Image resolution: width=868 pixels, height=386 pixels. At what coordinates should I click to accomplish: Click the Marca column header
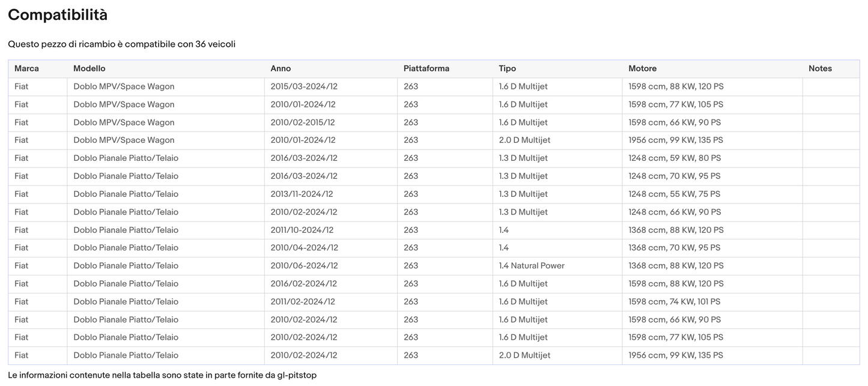pyautogui.click(x=26, y=68)
